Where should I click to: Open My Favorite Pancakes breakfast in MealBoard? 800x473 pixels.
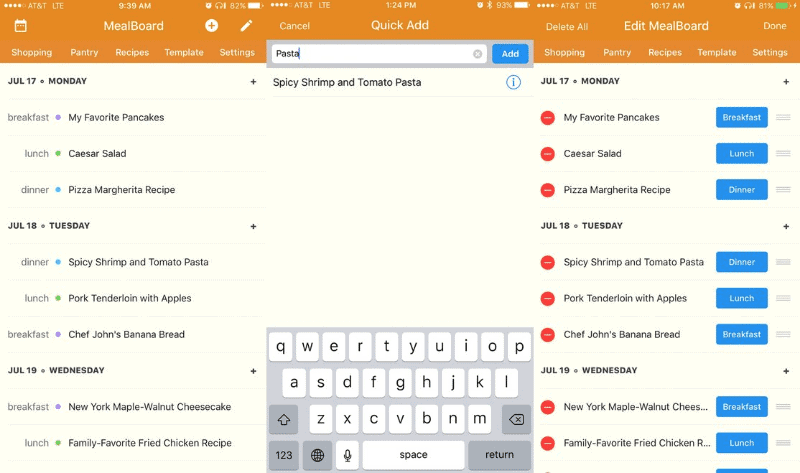[x=133, y=117]
